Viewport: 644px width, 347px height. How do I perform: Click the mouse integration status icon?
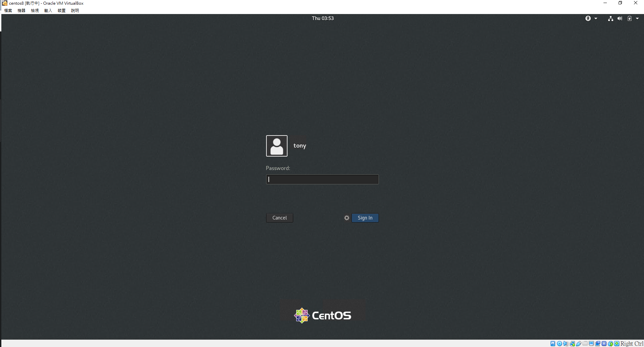pos(611,344)
